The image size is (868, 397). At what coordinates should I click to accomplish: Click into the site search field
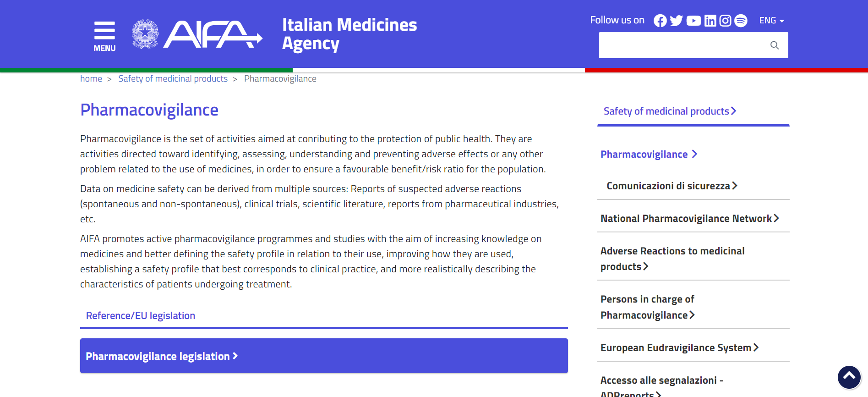682,45
